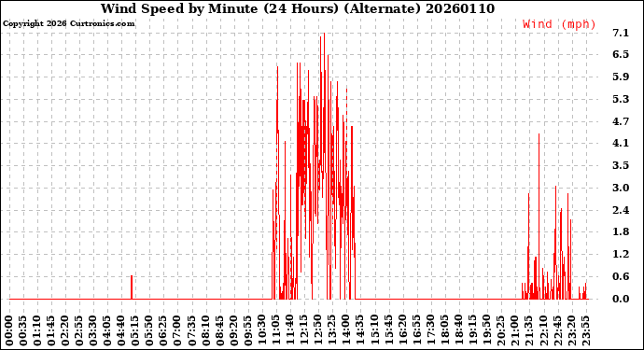The image size is (644, 350).
Task: Click the 23:20 time label
Action: [x=571, y=330]
